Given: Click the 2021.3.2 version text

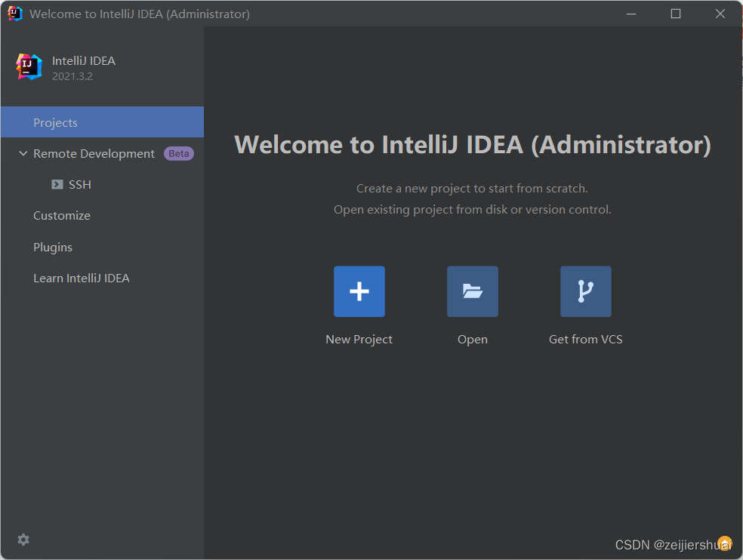Looking at the screenshot, I should point(72,76).
